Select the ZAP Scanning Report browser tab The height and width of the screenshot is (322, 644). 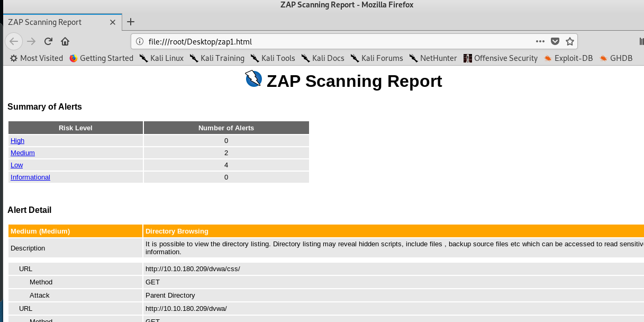[61, 22]
